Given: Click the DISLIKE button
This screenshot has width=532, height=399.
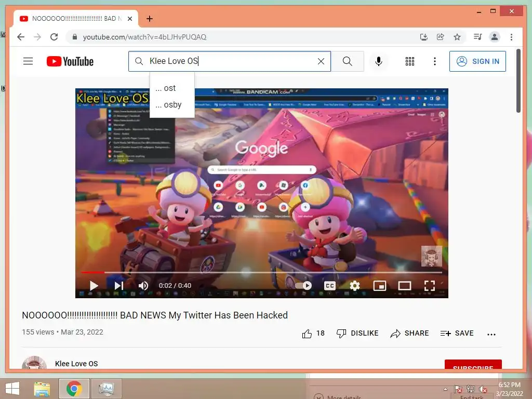Looking at the screenshot, I should coord(357,334).
